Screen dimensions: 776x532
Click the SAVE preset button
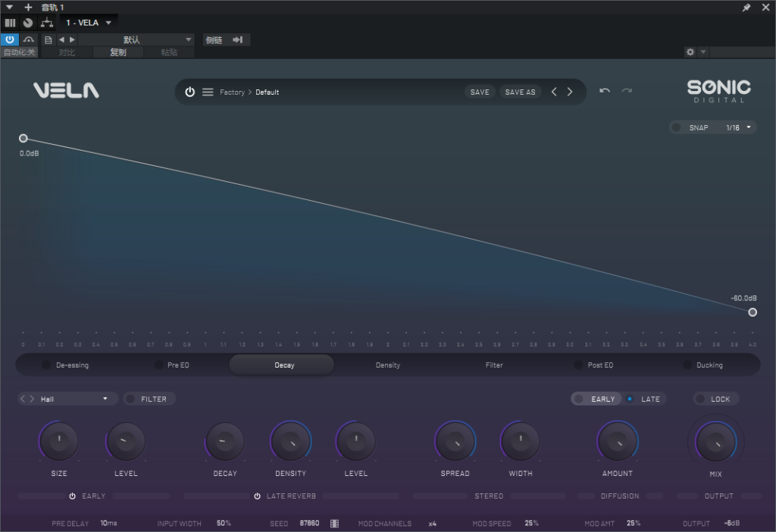click(480, 92)
